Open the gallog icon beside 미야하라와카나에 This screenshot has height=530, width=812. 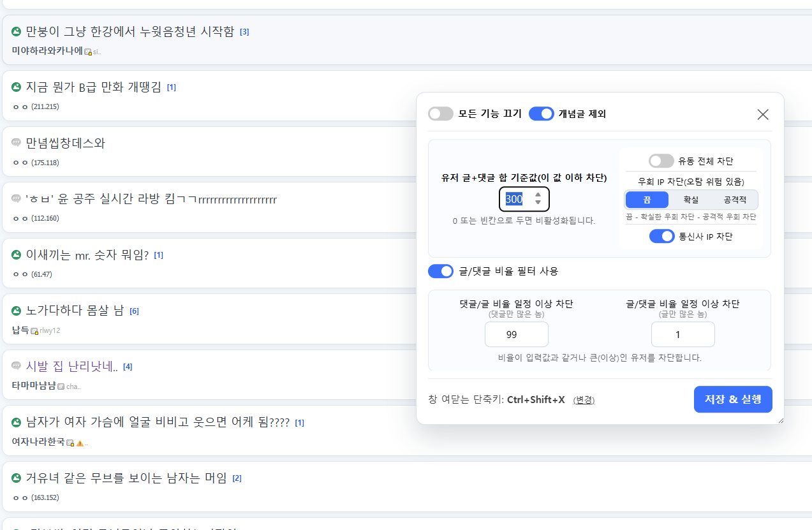click(87, 52)
